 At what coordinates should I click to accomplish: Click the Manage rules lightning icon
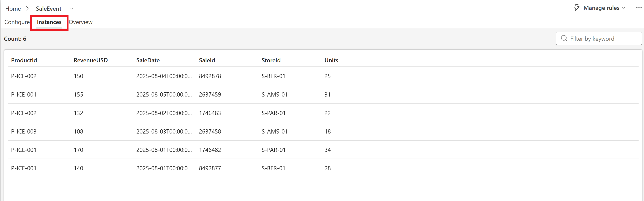(577, 8)
